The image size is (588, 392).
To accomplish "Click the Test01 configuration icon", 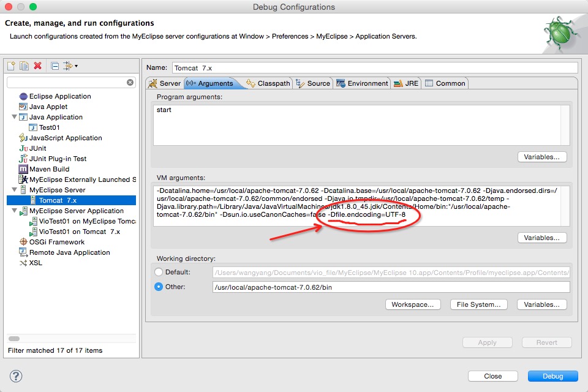I will (x=33, y=127).
